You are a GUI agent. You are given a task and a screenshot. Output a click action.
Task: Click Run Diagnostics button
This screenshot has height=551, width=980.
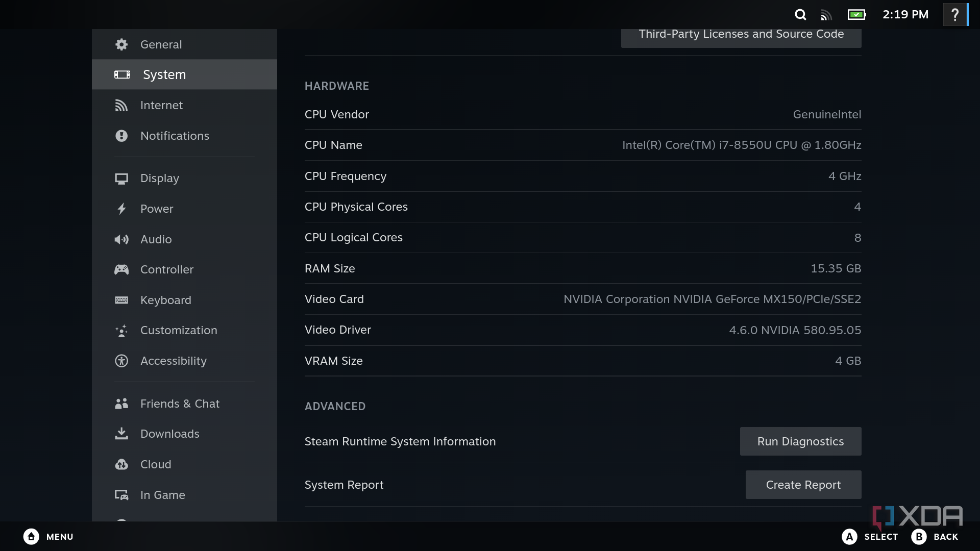click(x=800, y=441)
